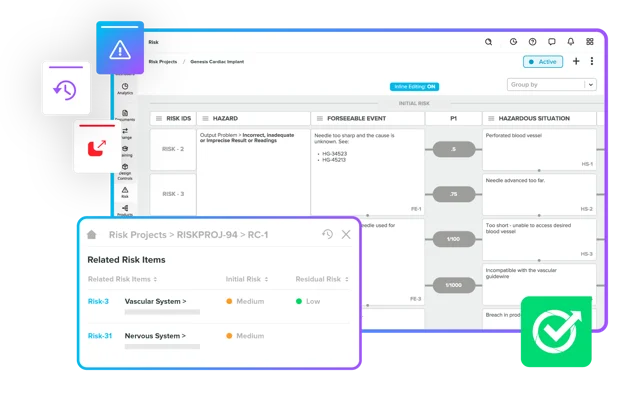622x394 pixels.
Task: Open the apps grid icon
Action: point(590,42)
